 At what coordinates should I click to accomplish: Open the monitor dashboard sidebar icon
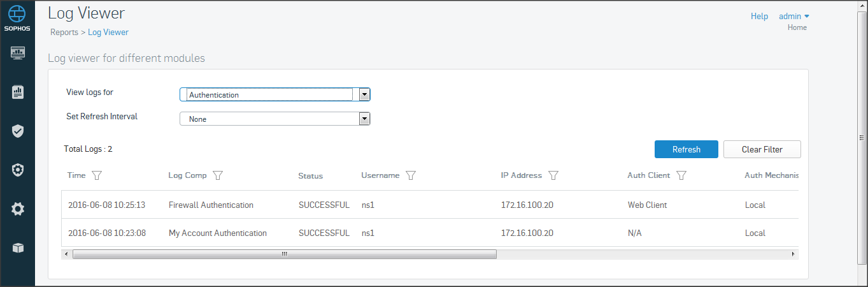coord(18,53)
